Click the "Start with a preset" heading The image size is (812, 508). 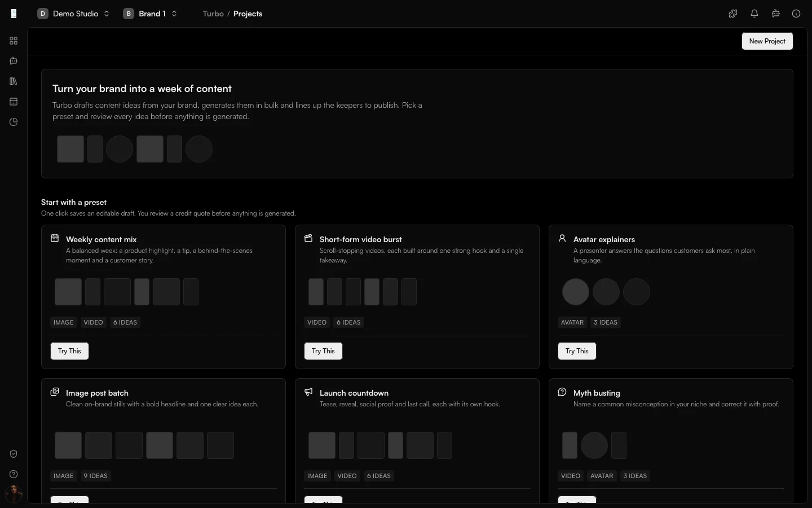[x=74, y=202]
